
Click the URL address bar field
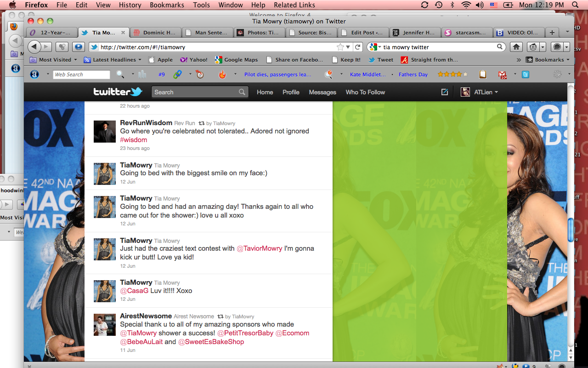(216, 47)
